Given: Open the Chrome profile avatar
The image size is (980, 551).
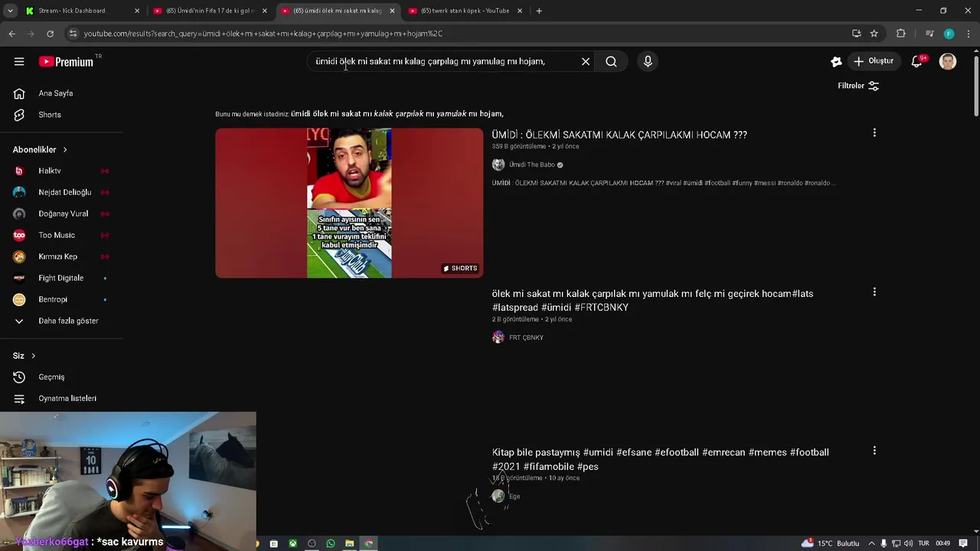Looking at the screenshot, I should click(949, 34).
